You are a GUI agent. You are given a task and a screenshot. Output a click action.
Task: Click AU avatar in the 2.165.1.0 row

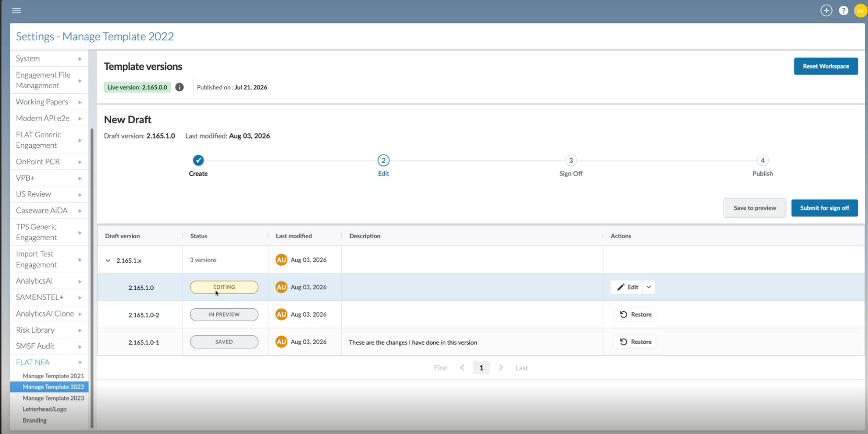pos(281,287)
